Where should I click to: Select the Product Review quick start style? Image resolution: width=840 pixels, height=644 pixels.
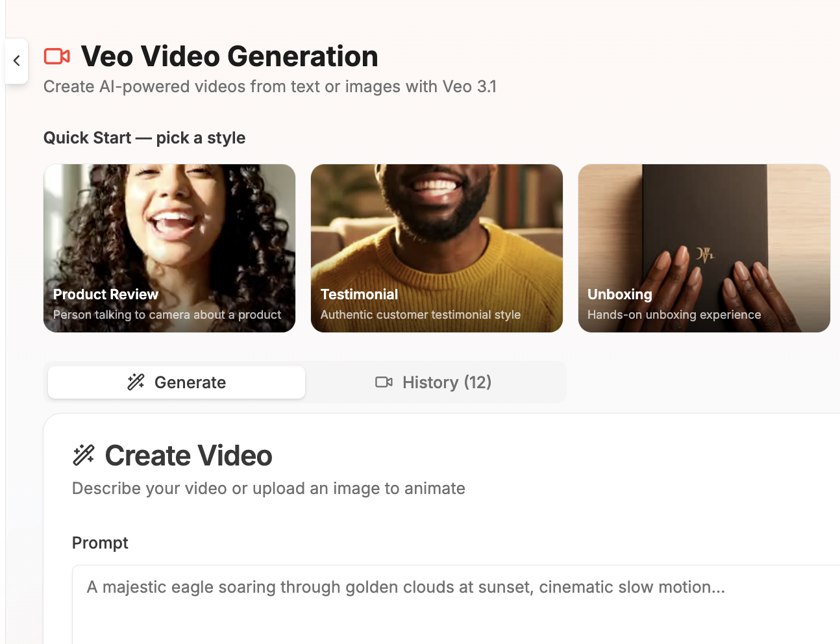pyautogui.click(x=169, y=248)
